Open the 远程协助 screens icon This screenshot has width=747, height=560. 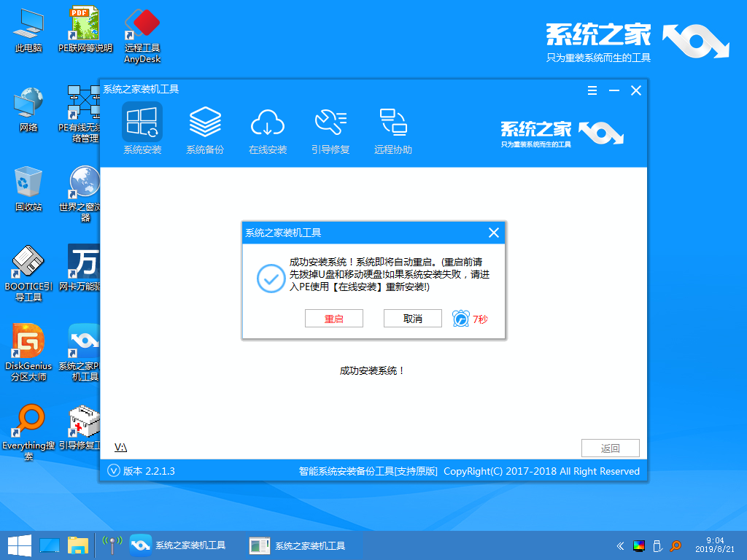393,122
